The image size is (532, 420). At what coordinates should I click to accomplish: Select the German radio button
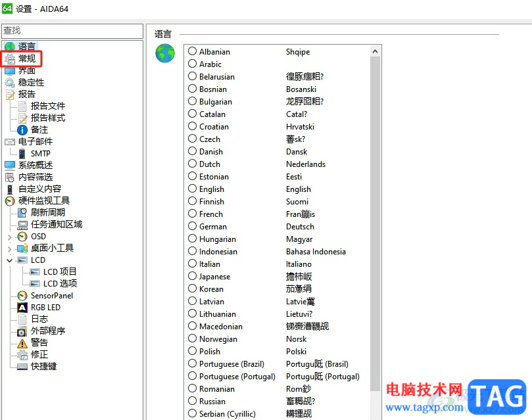click(193, 226)
